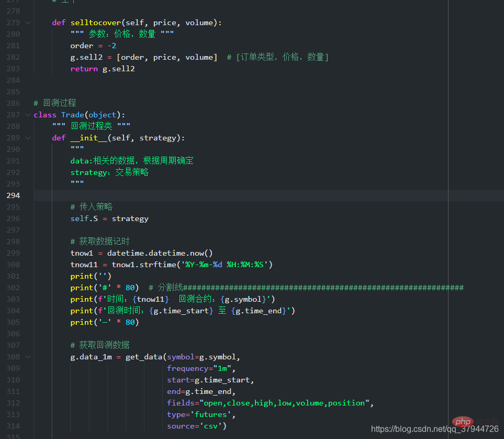Click line number 294 in the gutter
This screenshot has height=439, width=504.
tap(13, 195)
